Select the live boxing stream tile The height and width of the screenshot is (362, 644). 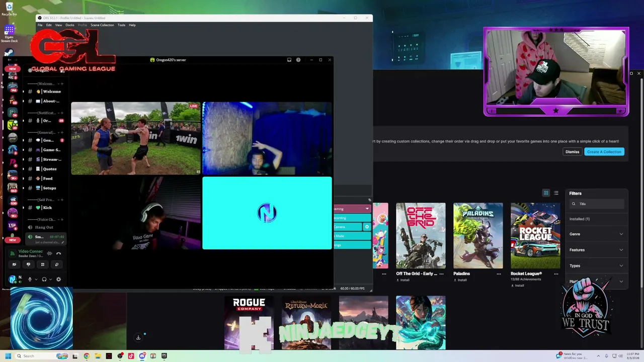click(x=135, y=139)
